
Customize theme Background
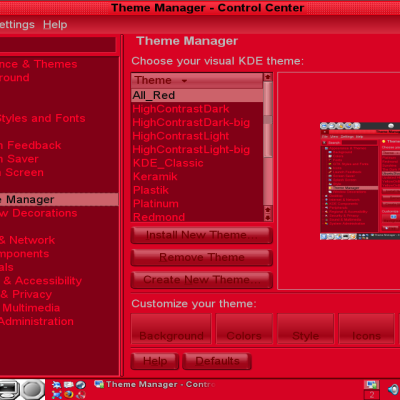pyautogui.click(x=171, y=329)
